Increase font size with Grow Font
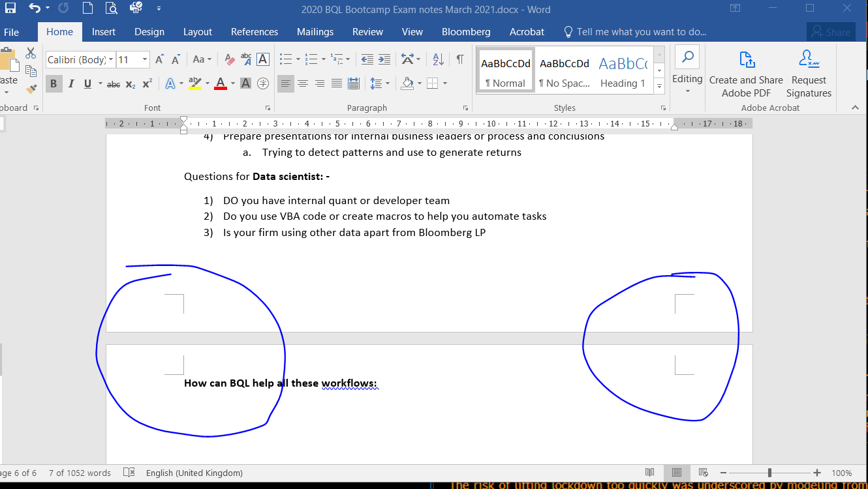 (159, 59)
